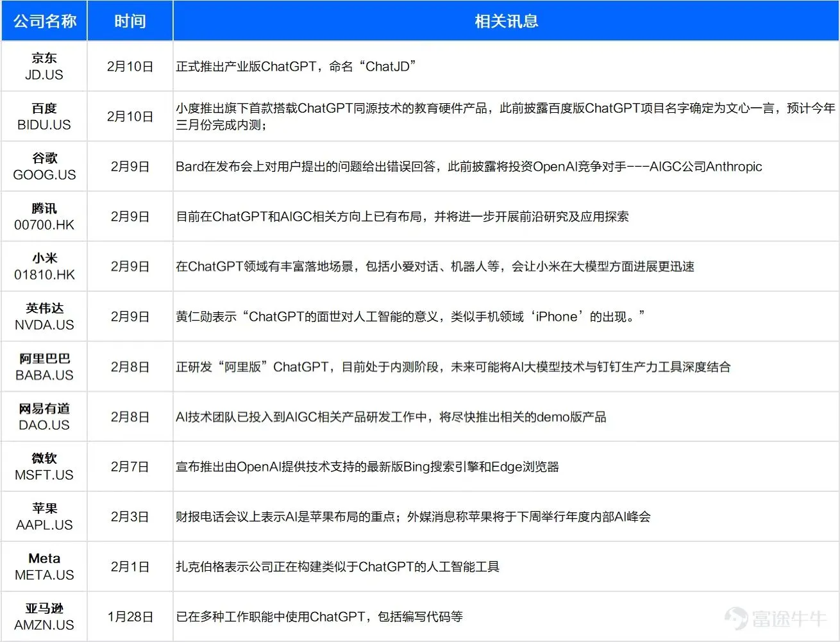Select the 微软 MSFT.US company cell
Viewport: 840px width, 642px height.
pyautogui.click(x=44, y=467)
